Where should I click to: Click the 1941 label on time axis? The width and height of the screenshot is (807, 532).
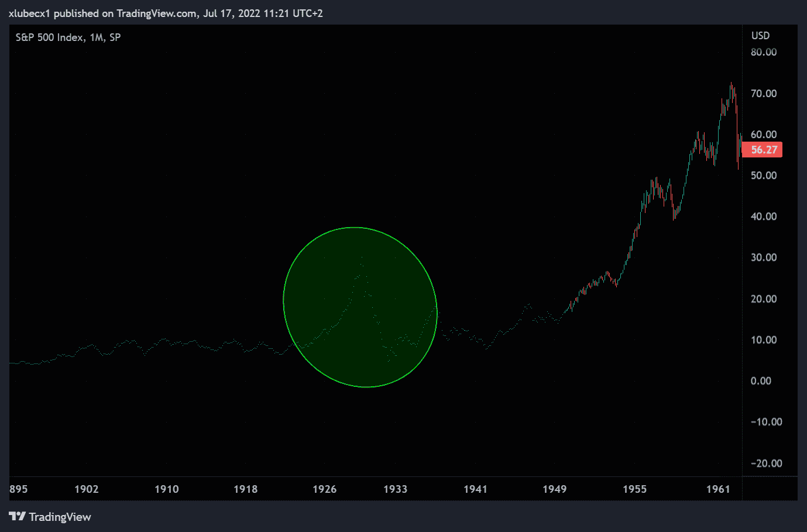(x=475, y=489)
